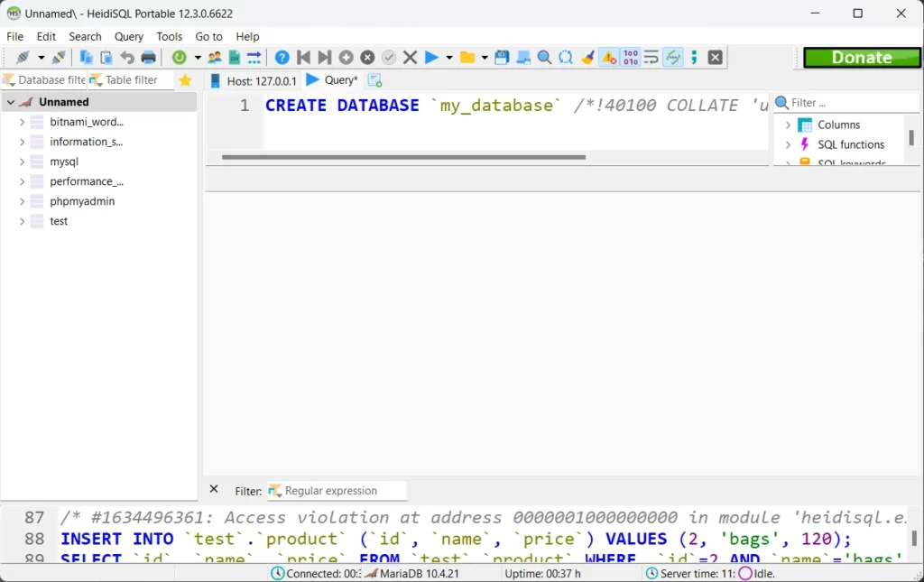Viewport: 924px width, 582px height.
Task: Click the new query tab icon
Action: (374, 80)
